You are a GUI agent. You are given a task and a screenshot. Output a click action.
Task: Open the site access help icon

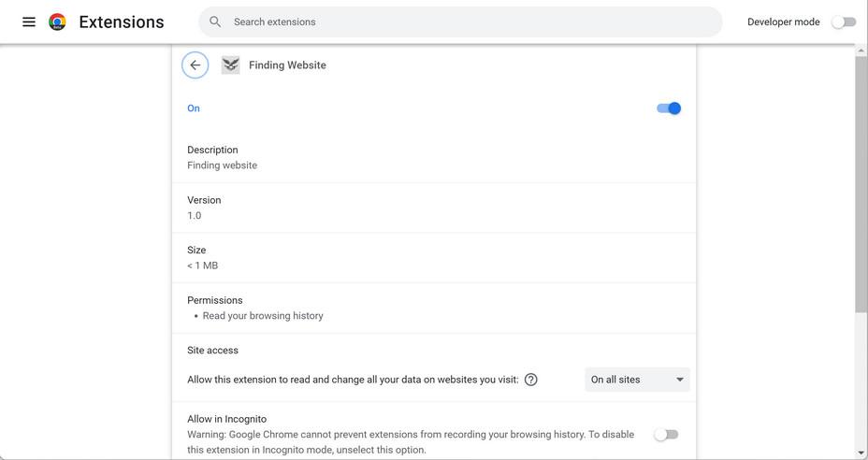(x=531, y=380)
